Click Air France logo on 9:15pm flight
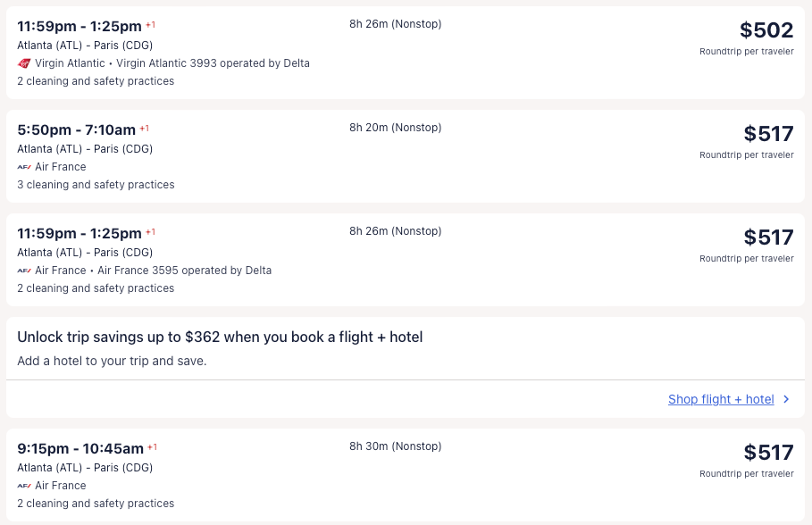Screen dimensions: 812x525 (24, 486)
